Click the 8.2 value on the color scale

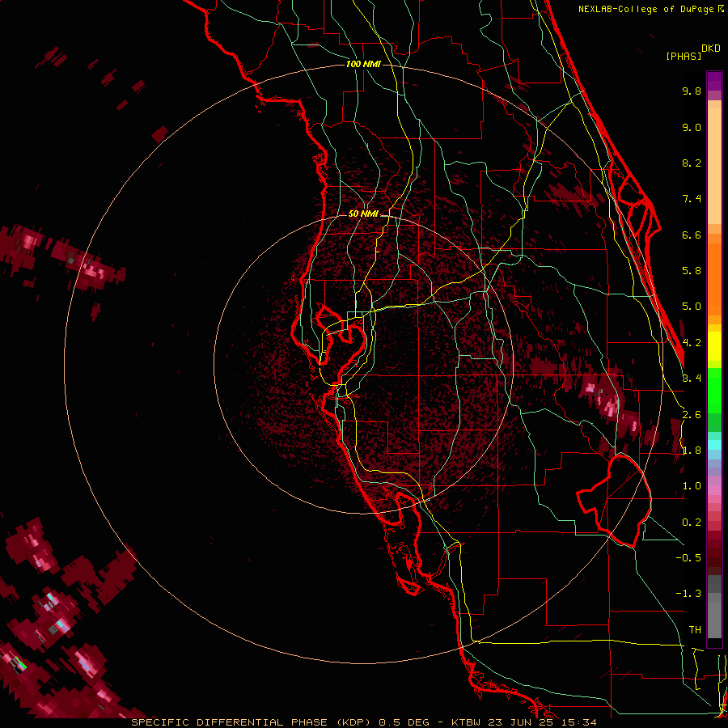[x=692, y=163]
